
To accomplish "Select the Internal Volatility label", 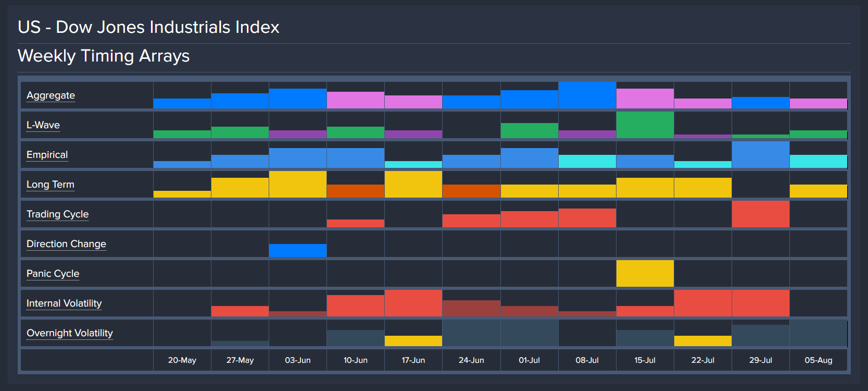I will pos(64,303).
